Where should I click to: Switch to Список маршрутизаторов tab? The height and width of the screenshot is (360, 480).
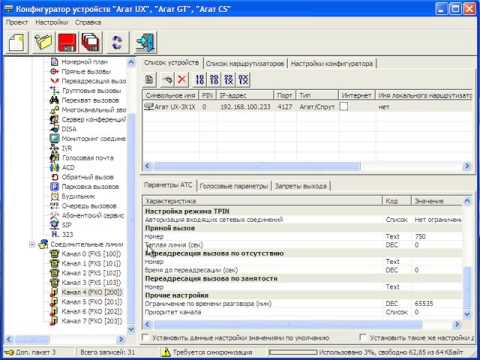(245, 63)
